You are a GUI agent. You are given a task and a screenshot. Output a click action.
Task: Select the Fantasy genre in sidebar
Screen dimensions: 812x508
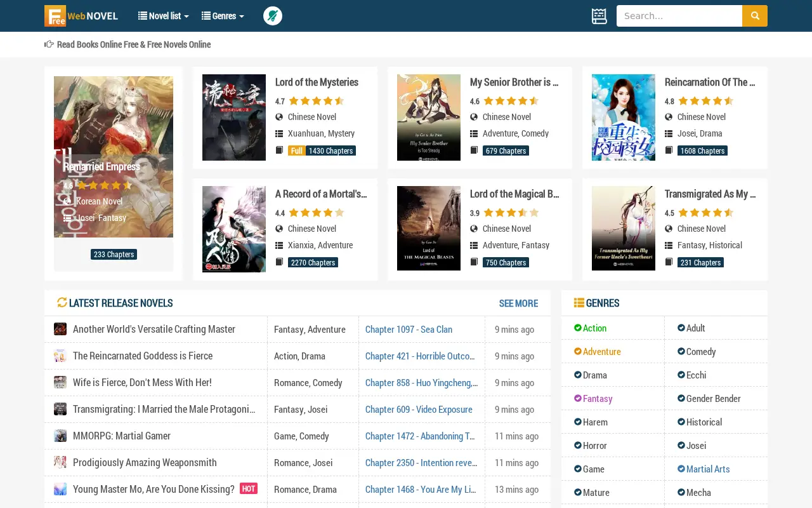pos(598,398)
